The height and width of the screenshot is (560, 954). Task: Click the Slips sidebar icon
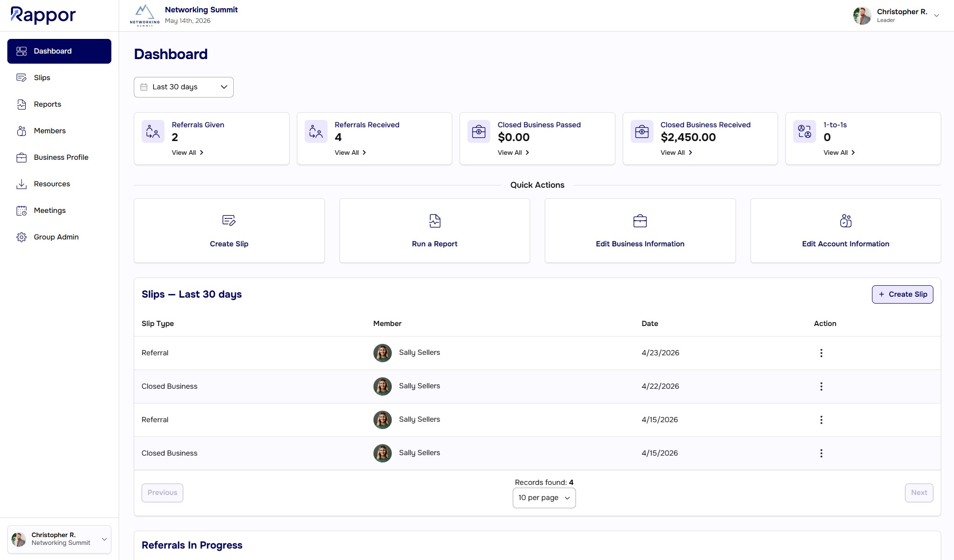click(x=22, y=78)
